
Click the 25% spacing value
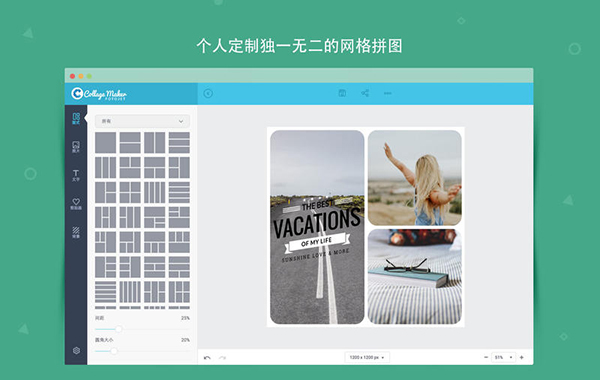185,318
